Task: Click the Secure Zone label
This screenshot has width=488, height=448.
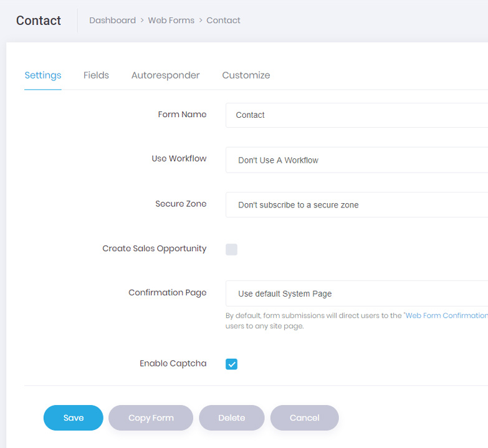Action: [x=181, y=204]
